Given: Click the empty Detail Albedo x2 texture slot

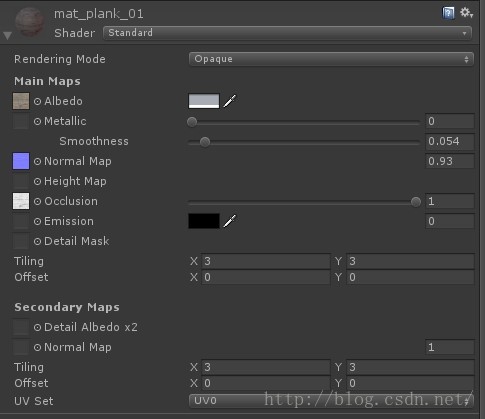Looking at the screenshot, I should [x=21, y=327].
